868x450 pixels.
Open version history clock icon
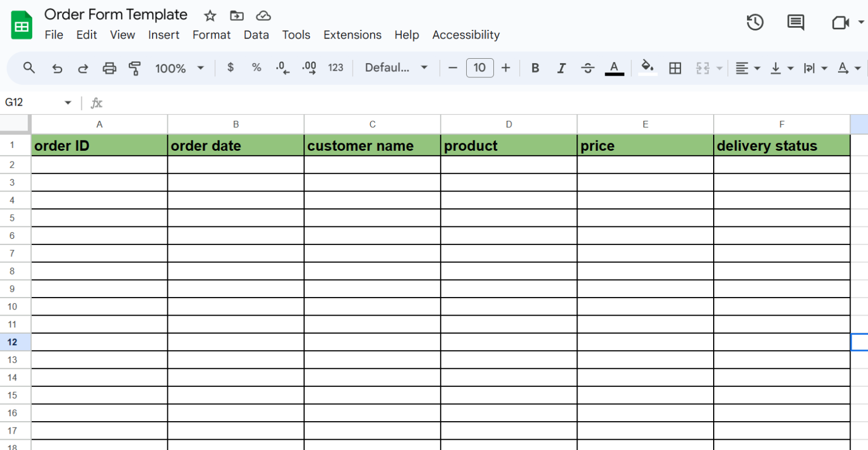point(755,23)
